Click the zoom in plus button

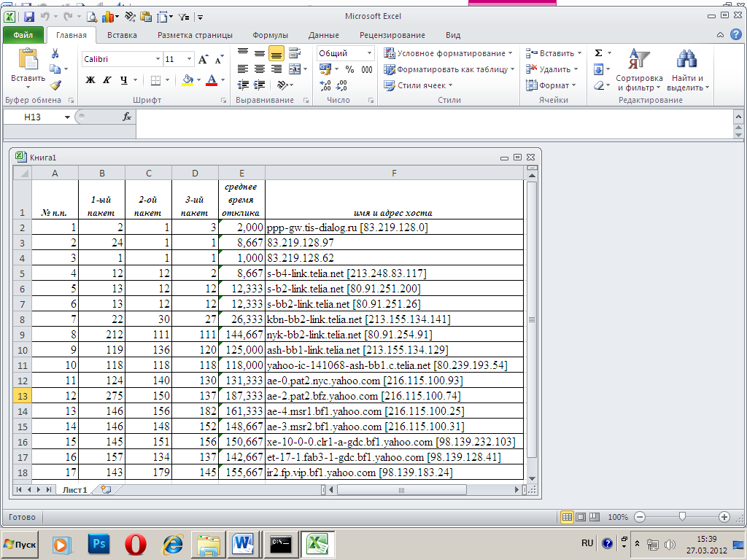(724, 517)
